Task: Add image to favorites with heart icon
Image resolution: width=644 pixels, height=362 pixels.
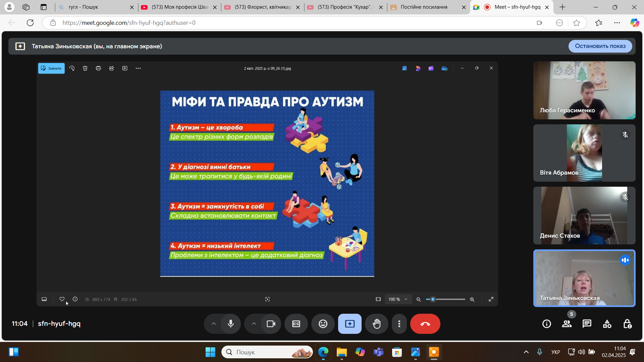Action: pyautogui.click(x=62, y=299)
